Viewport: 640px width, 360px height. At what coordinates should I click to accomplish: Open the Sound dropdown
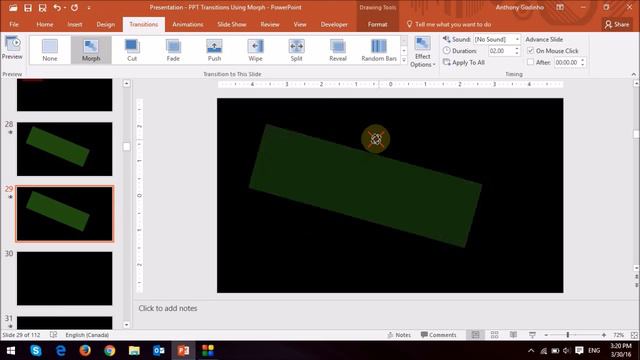pyautogui.click(x=517, y=39)
